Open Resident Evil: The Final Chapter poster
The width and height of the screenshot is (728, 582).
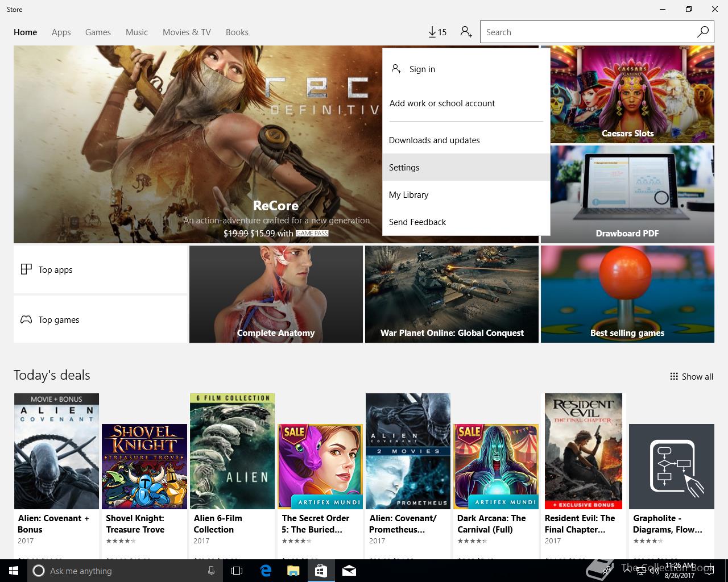[x=584, y=451]
